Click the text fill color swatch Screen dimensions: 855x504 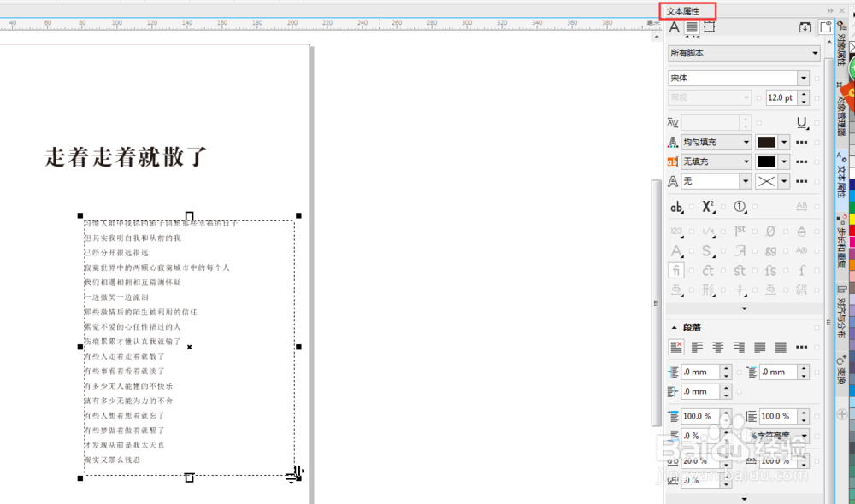coord(766,142)
